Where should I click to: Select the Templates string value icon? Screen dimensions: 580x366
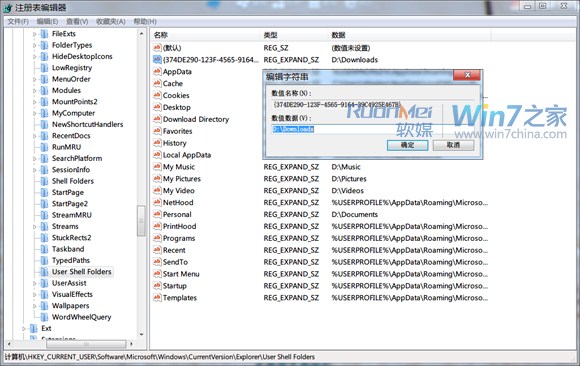pyautogui.click(x=157, y=298)
